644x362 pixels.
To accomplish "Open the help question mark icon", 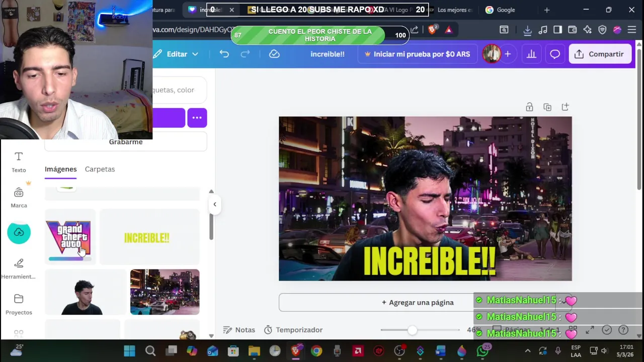I will click(x=623, y=330).
